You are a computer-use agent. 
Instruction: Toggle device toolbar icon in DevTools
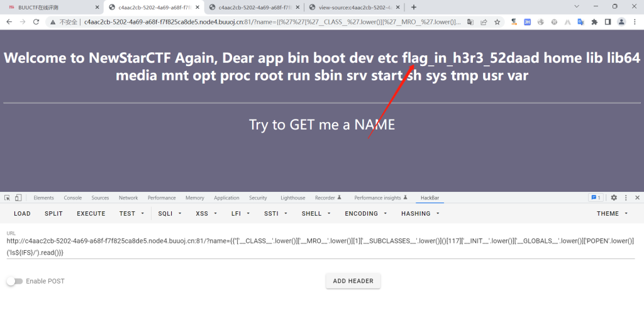pyautogui.click(x=18, y=197)
